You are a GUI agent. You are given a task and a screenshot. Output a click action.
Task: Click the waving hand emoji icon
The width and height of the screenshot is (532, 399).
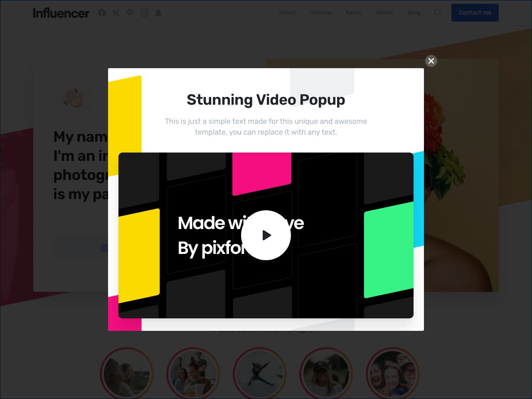tap(73, 99)
